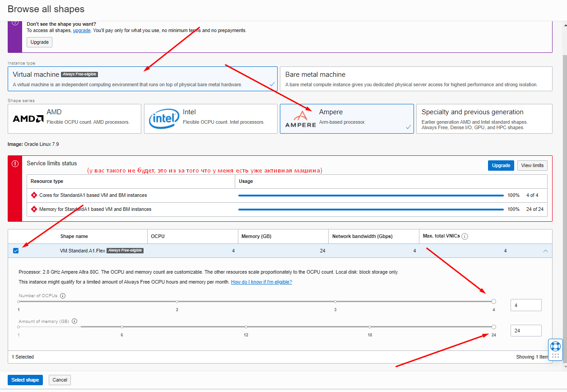
Task: Open the upgrade link in the notice text
Action: [x=82, y=30]
